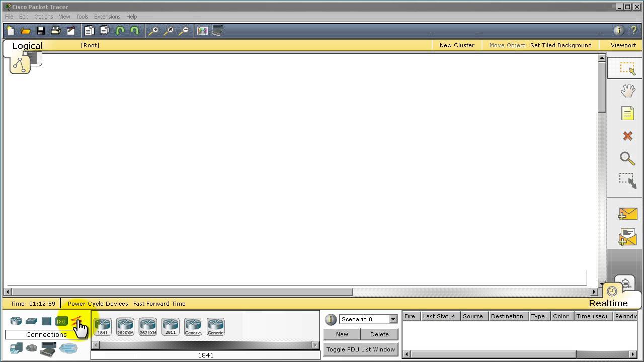Reset zoom with the magnifier R icon
This screenshot has height=362, width=644.
pyautogui.click(x=169, y=31)
